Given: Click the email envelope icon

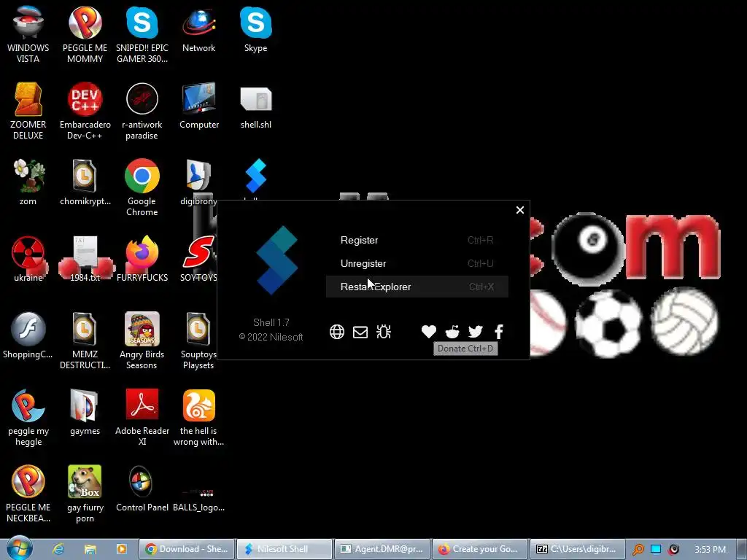Looking at the screenshot, I should click(x=360, y=332).
